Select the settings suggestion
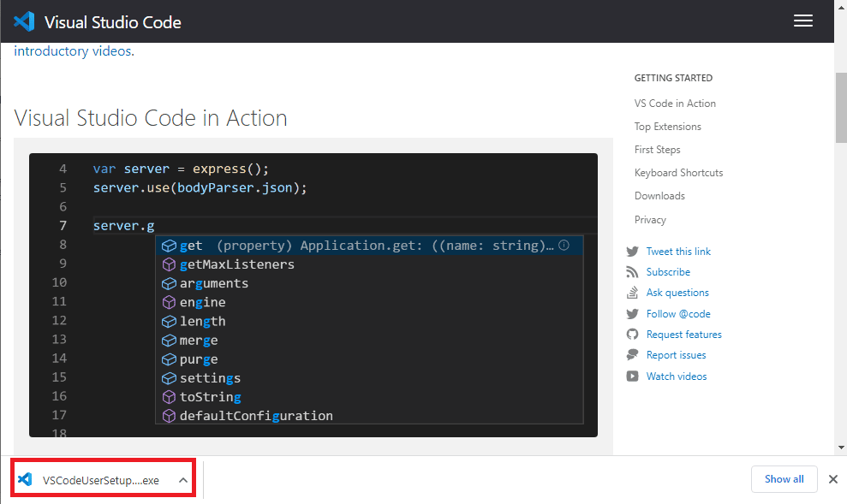Image resolution: width=847 pixels, height=504 pixels. click(x=369, y=377)
